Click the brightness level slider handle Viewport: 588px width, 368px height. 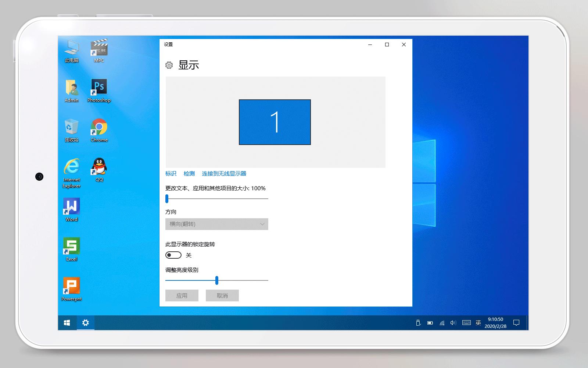click(218, 280)
